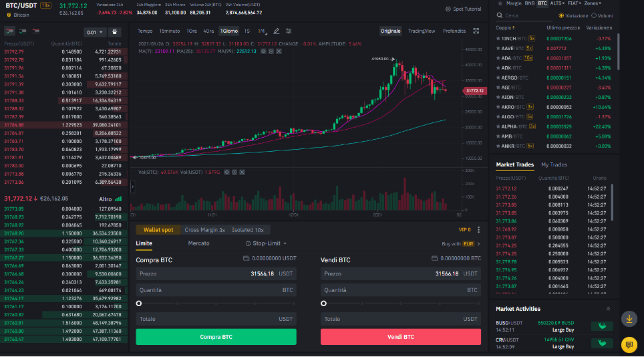Select Mercato order tab
Screen dimensions: 644x357
(199, 243)
